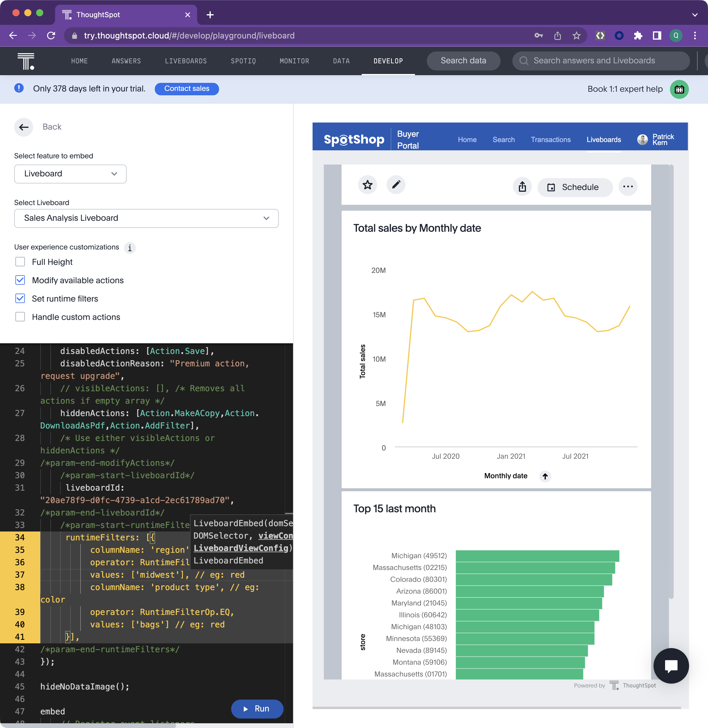708x728 pixels.
Task: Reload the browser page
Action: (x=51, y=35)
